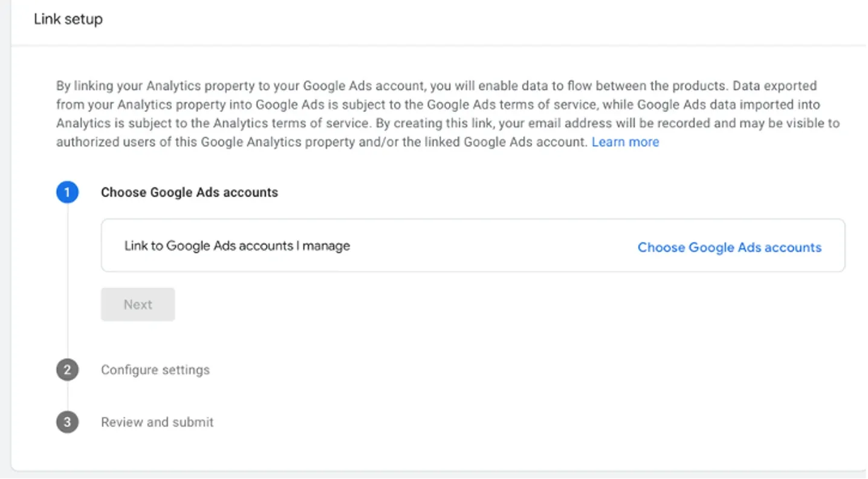Open the Choose Google Ads accounts link

click(x=730, y=247)
